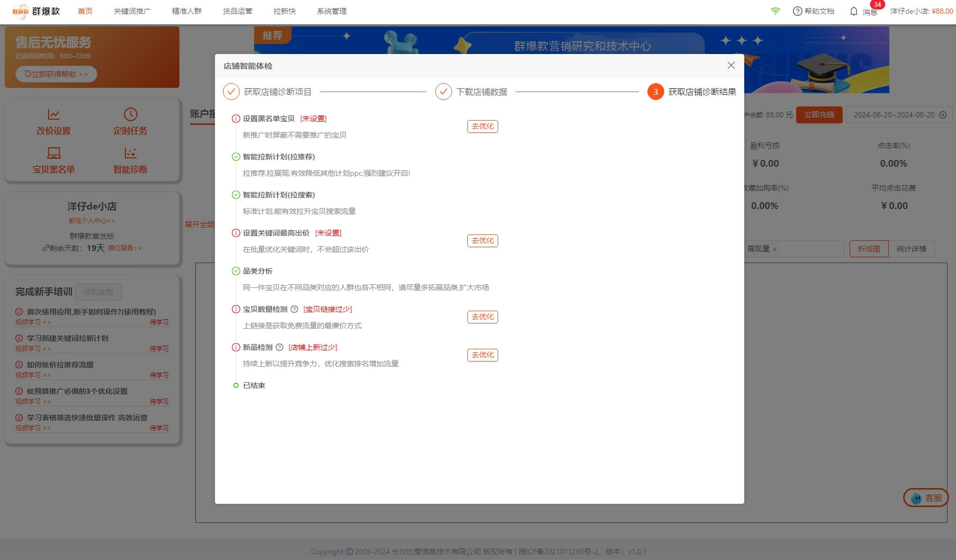Click 领取奖励 button

[98, 292]
